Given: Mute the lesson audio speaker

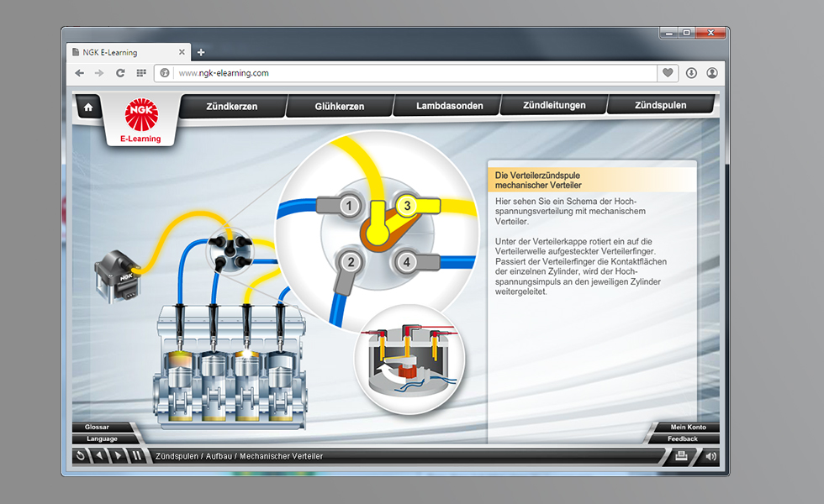Looking at the screenshot, I should [x=710, y=456].
